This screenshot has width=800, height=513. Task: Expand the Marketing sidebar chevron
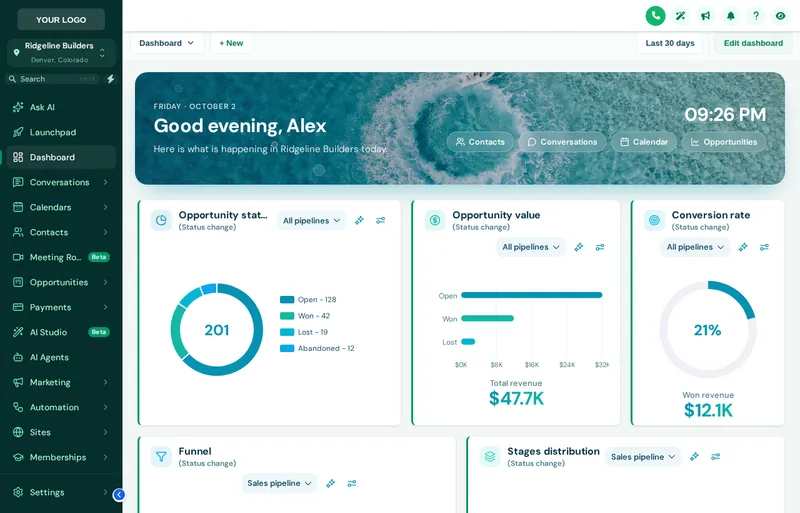106,382
